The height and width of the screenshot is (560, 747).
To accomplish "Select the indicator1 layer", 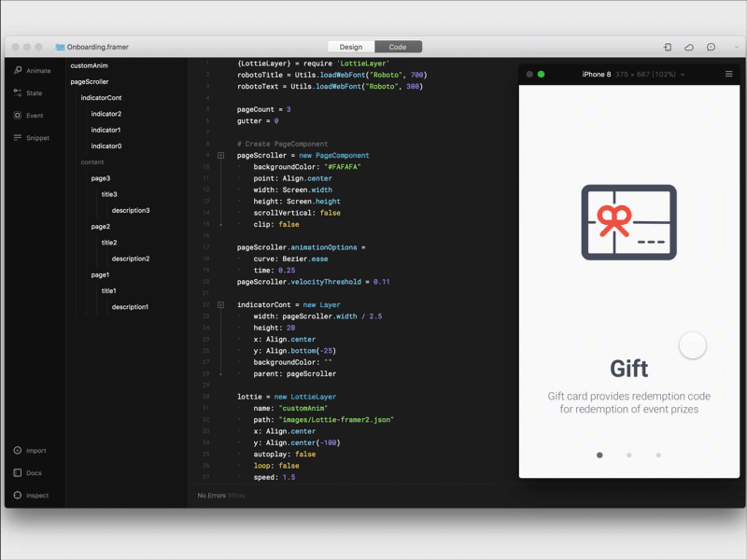I will point(106,130).
